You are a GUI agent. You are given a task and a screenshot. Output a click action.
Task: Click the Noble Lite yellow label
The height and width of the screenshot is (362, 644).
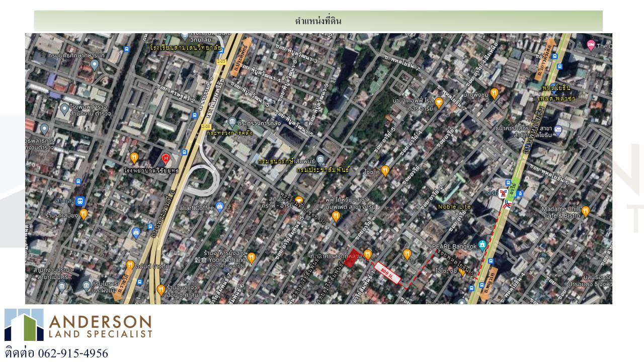454,207
